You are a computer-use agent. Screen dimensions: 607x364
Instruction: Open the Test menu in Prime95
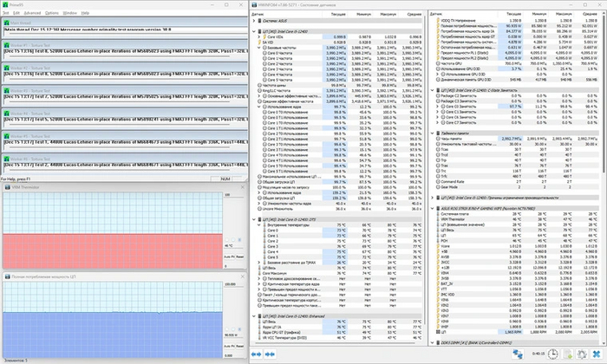(7, 13)
